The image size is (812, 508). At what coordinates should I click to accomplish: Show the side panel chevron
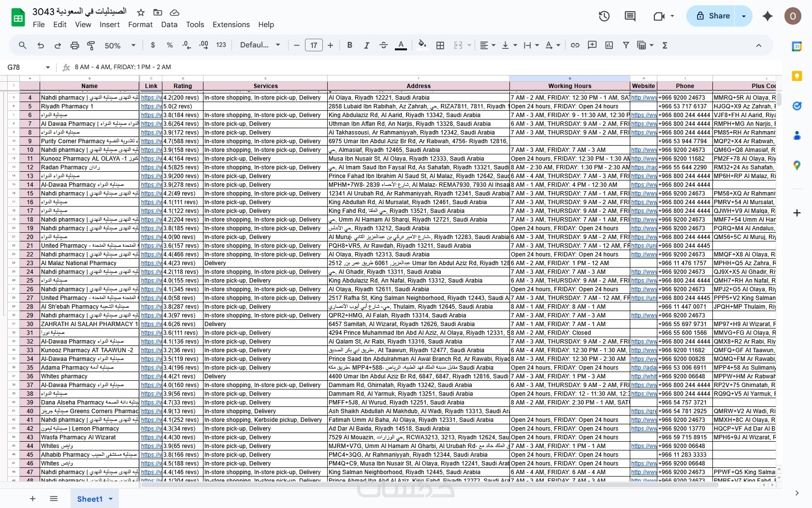tap(797, 493)
